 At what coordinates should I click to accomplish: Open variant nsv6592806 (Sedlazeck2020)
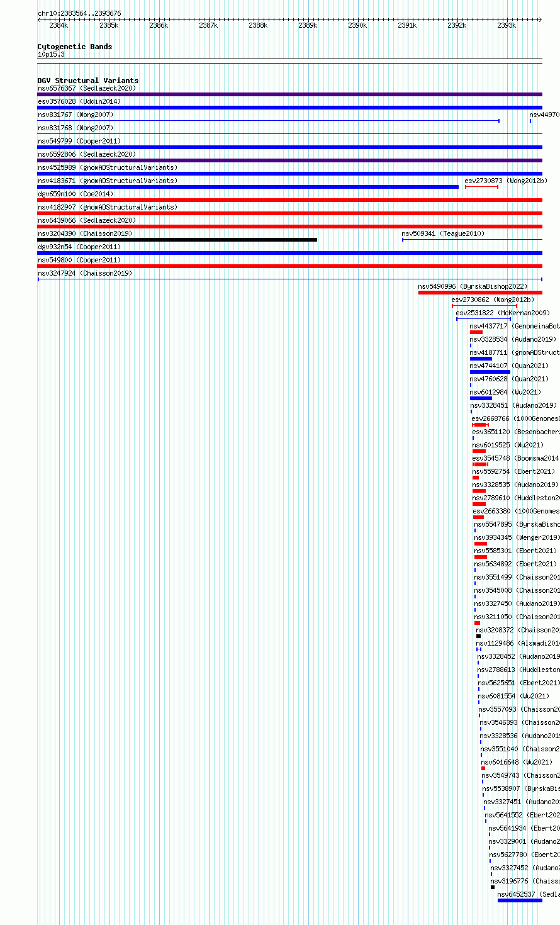click(87, 154)
